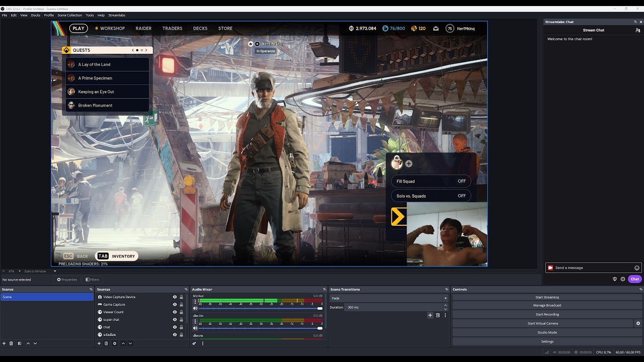Viewport: 644px width, 362px height.
Task: Click Properties button in source toolbar
Action: (67, 280)
